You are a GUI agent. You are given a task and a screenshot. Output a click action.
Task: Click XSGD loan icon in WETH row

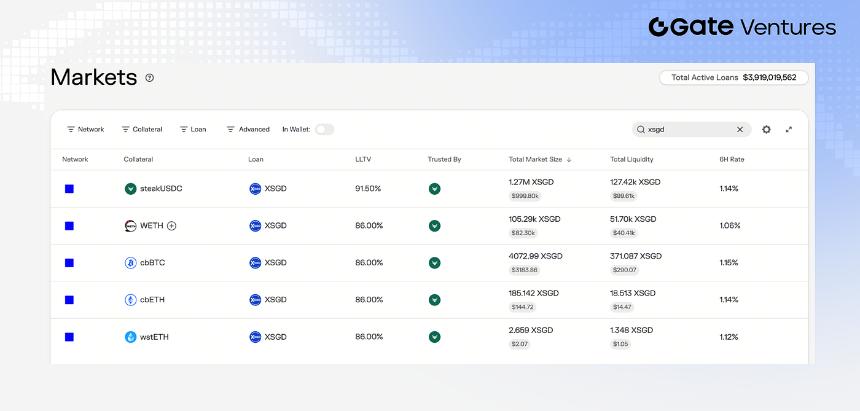point(255,226)
